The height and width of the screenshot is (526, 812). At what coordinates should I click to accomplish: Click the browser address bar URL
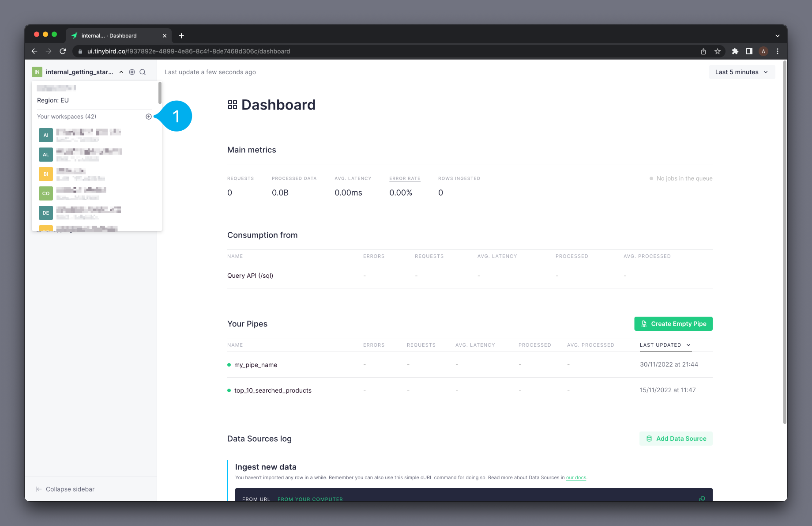[188, 51]
